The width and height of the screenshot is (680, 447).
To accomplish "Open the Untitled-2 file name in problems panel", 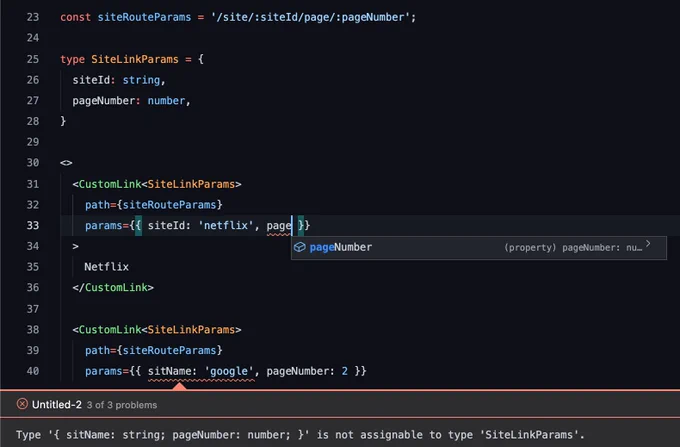I will coord(57,405).
